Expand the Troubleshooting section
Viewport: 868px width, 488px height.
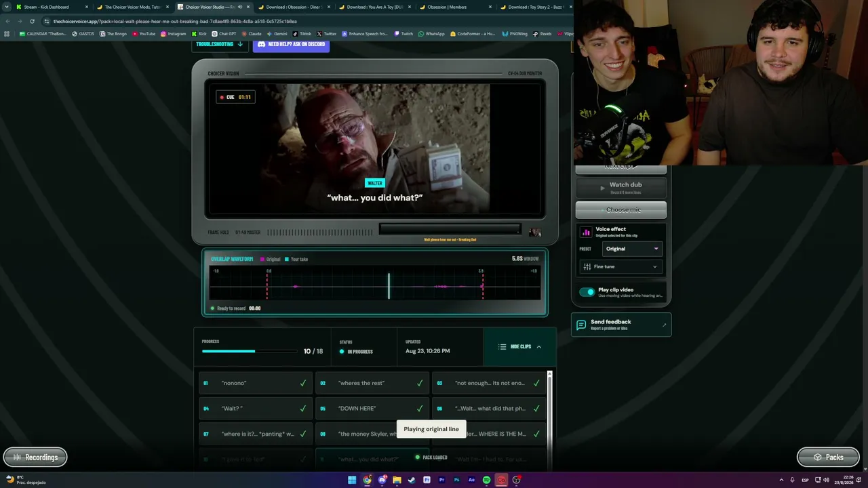(219, 45)
